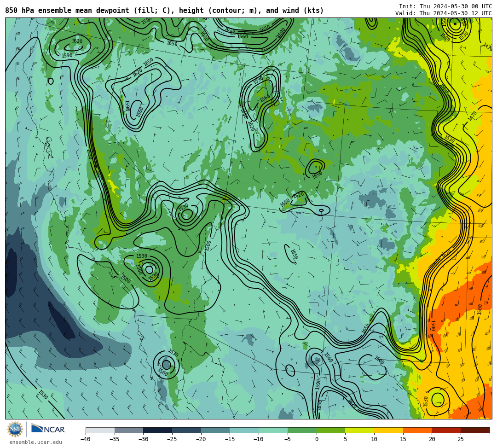The width and height of the screenshot is (497, 448).
Task: Pick the orange 15 to 20 colorbar segment
Action: coord(417,430)
